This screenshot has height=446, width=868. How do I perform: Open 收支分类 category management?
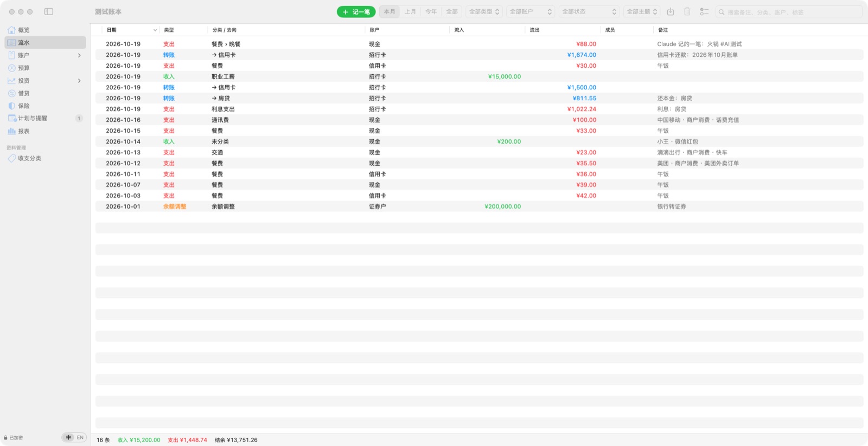(45, 158)
